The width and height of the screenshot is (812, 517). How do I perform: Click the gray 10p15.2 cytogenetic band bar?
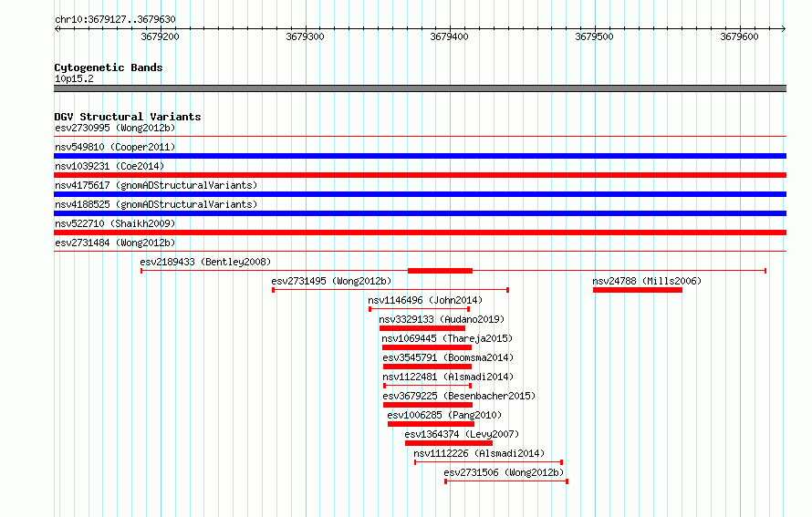pos(420,88)
